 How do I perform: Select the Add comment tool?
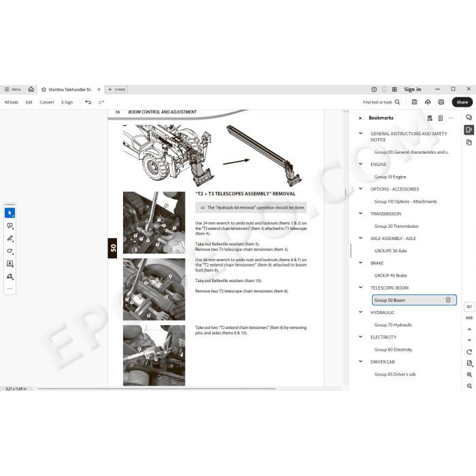tap(10, 226)
